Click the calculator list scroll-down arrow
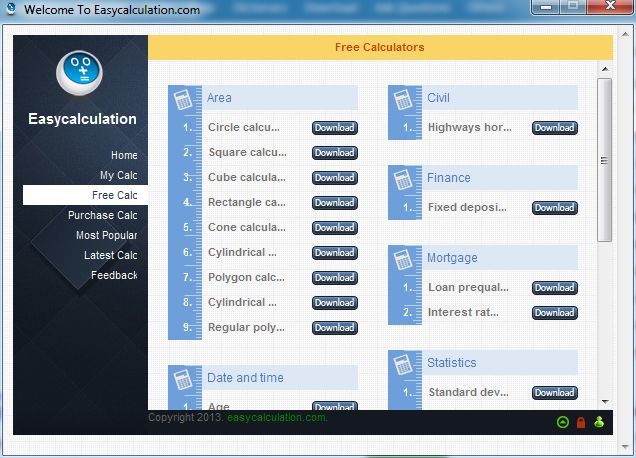 pyautogui.click(x=605, y=402)
